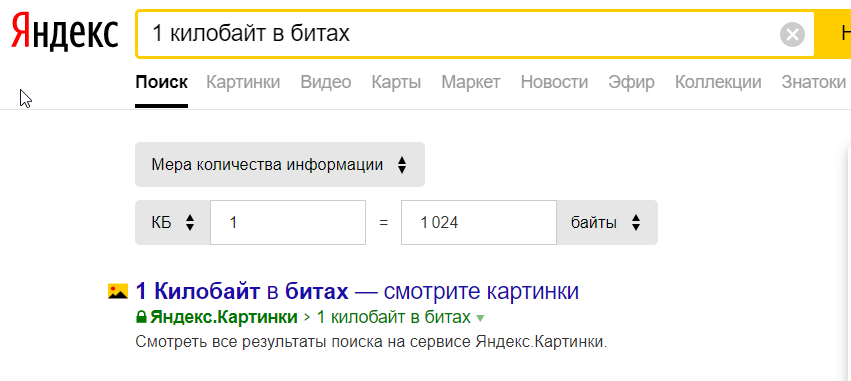This screenshot has width=851, height=381.
Task: Click the source value field containing 1
Action: click(288, 223)
